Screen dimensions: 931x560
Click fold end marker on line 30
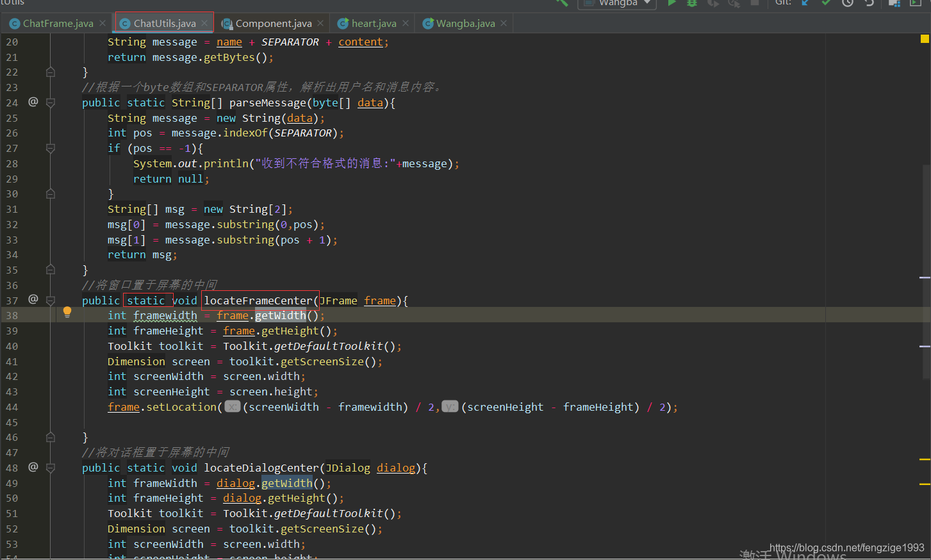pyautogui.click(x=51, y=194)
